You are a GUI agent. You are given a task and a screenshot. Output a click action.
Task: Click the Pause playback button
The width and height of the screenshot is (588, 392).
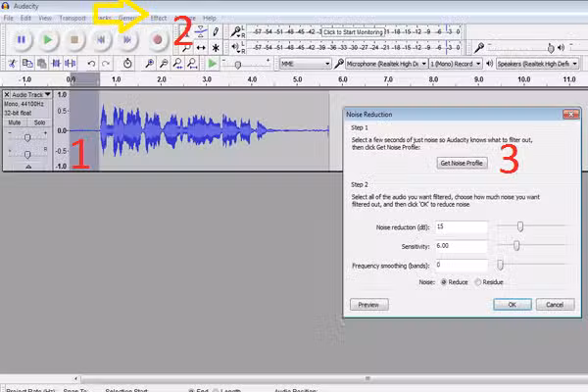point(22,40)
